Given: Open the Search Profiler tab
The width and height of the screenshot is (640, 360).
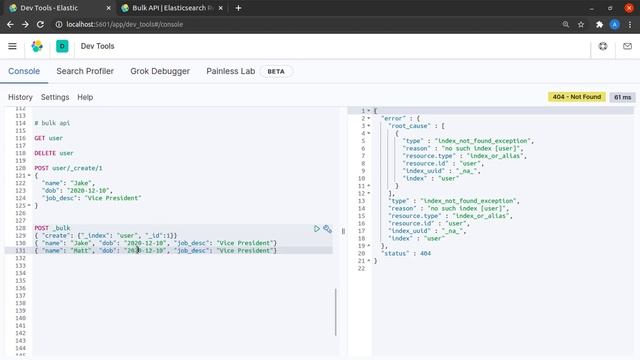Looking at the screenshot, I should 85,71.
